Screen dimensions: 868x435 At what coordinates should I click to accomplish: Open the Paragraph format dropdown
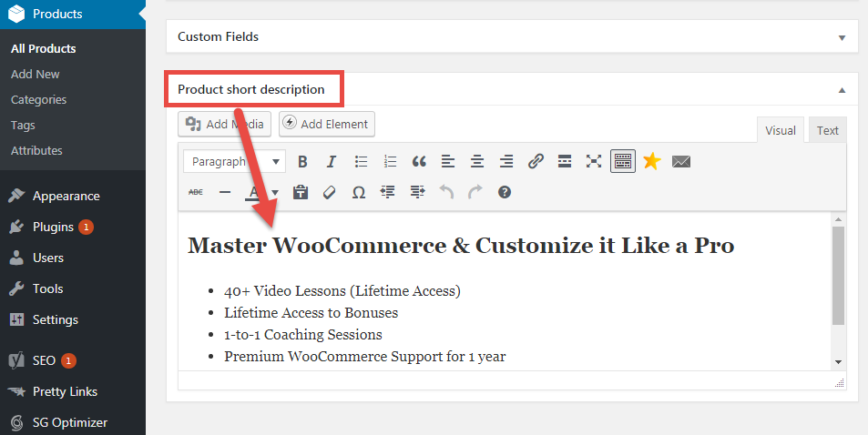tap(235, 162)
